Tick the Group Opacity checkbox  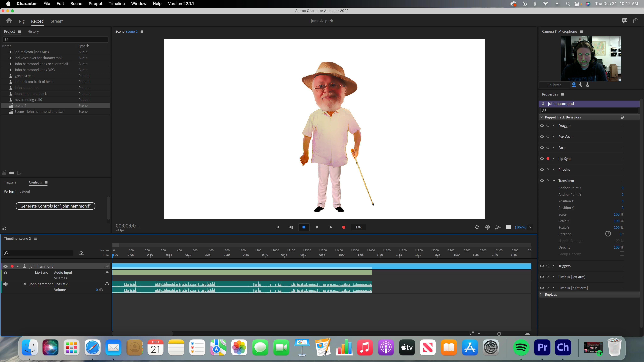[x=622, y=254]
